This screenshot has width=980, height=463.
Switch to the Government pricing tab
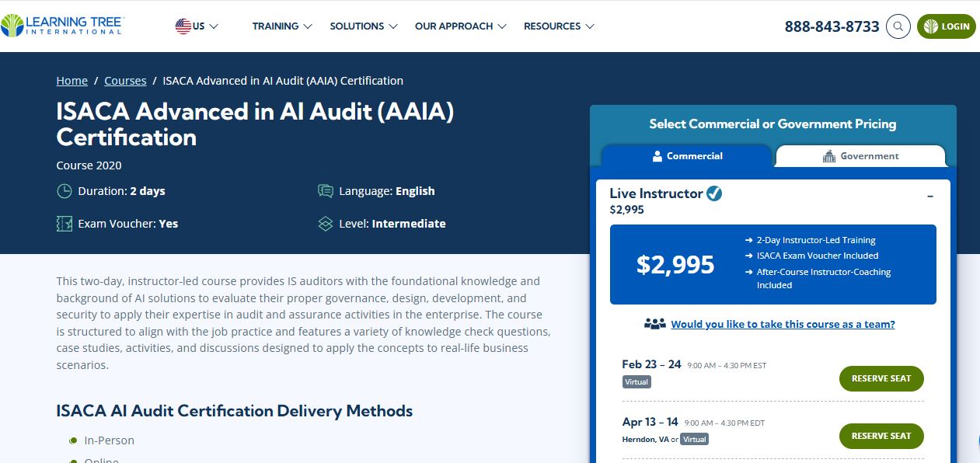click(860, 155)
